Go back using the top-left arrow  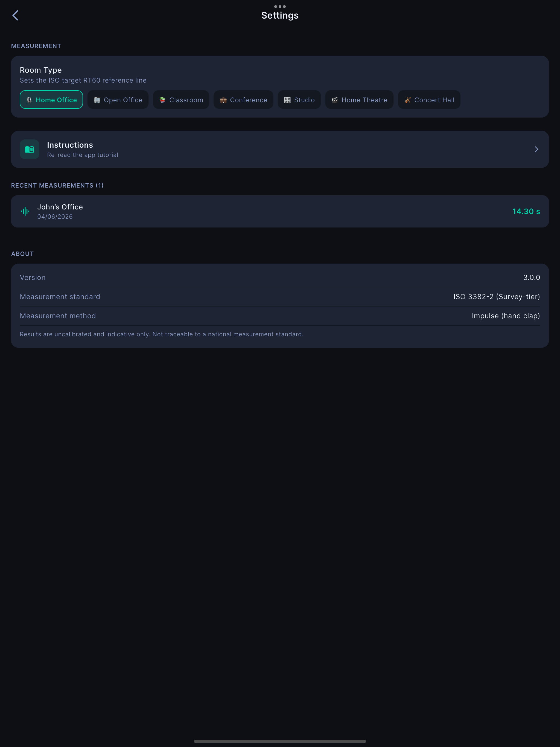pos(15,15)
